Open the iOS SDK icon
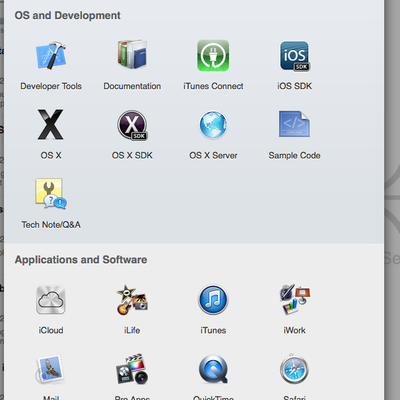The image size is (400, 400). pyautogui.click(x=295, y=56)
